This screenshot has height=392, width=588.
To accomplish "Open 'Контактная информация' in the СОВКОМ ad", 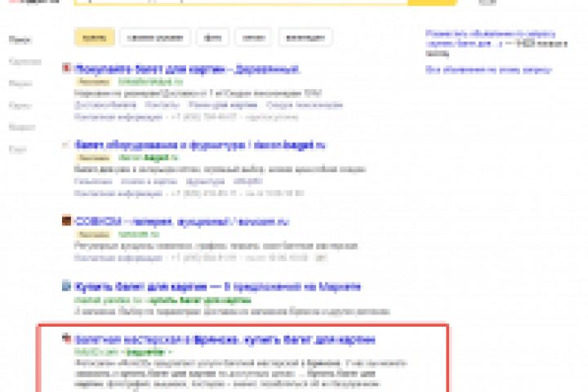I will pyautogui.click(x=118, y=258).
